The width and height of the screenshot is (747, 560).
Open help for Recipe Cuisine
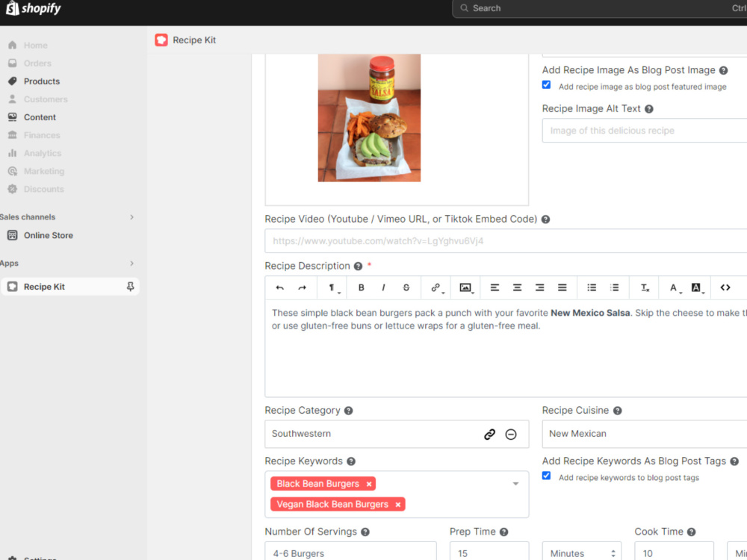point(618,411)
